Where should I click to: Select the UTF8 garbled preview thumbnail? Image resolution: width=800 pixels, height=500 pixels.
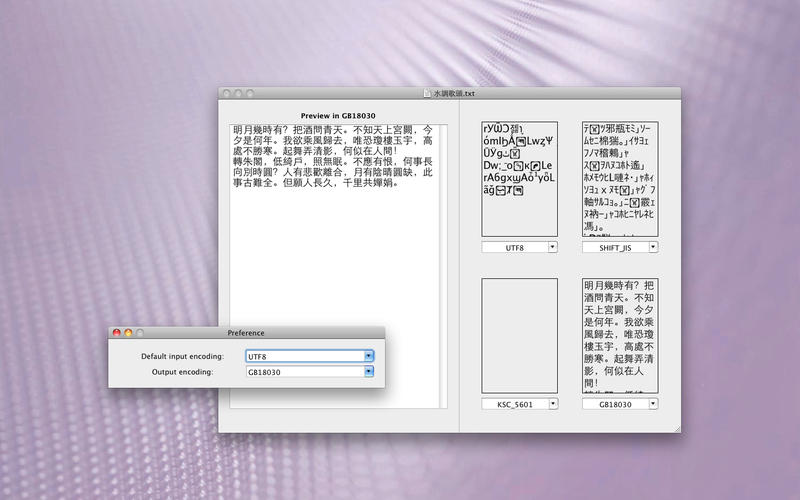[519, 179]
